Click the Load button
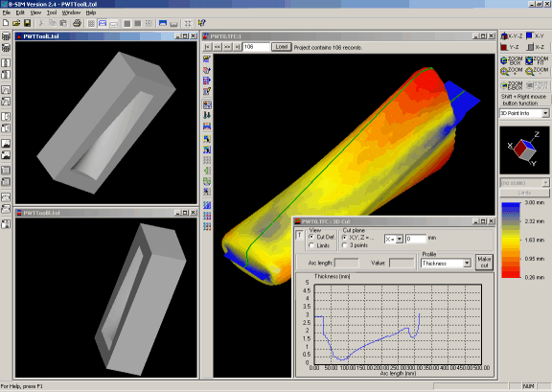Screen dimensions: 552x392 [282, 47]
